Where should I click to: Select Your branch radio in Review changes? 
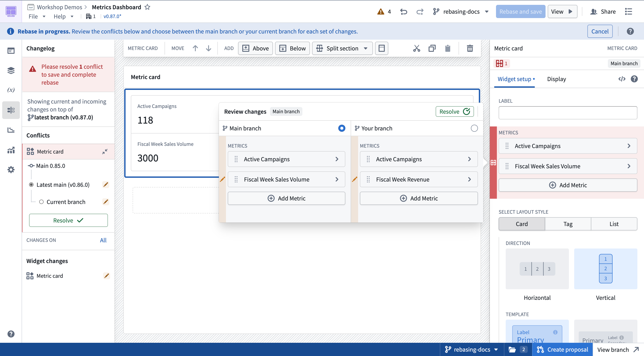(x=474, y=128)
